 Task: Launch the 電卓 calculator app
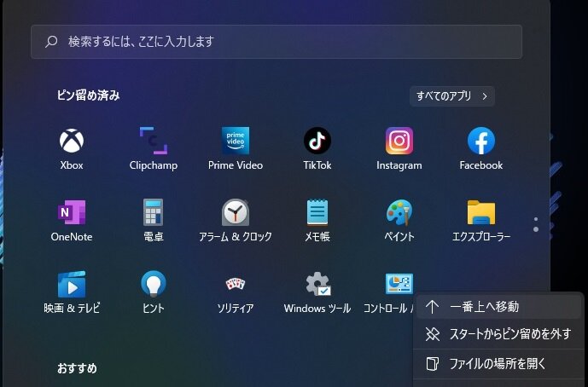pyautogui.click(x=154, y=221)
